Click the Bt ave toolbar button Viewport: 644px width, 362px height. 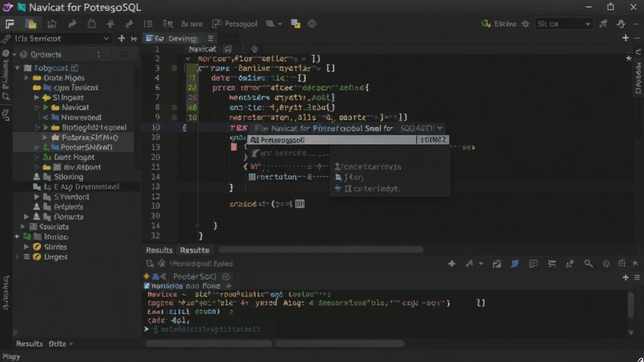(x=192, y=24)
